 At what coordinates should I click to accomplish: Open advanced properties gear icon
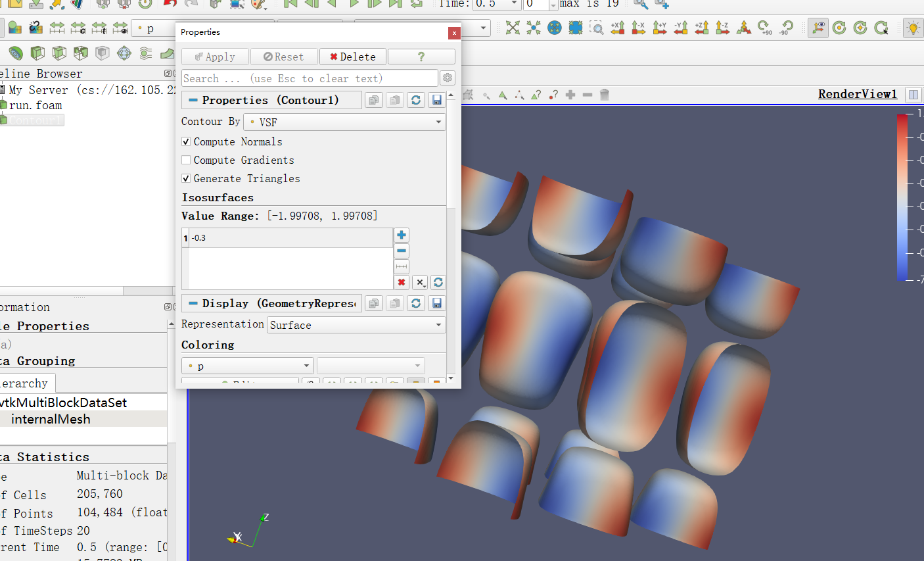448,78
